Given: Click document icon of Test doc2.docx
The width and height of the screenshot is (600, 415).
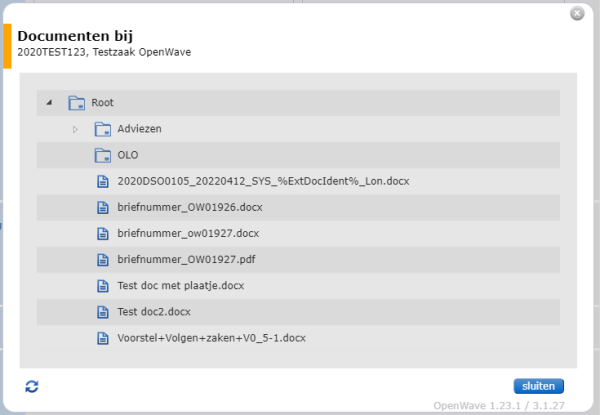Looking at the screenshot, I should 103,312.
